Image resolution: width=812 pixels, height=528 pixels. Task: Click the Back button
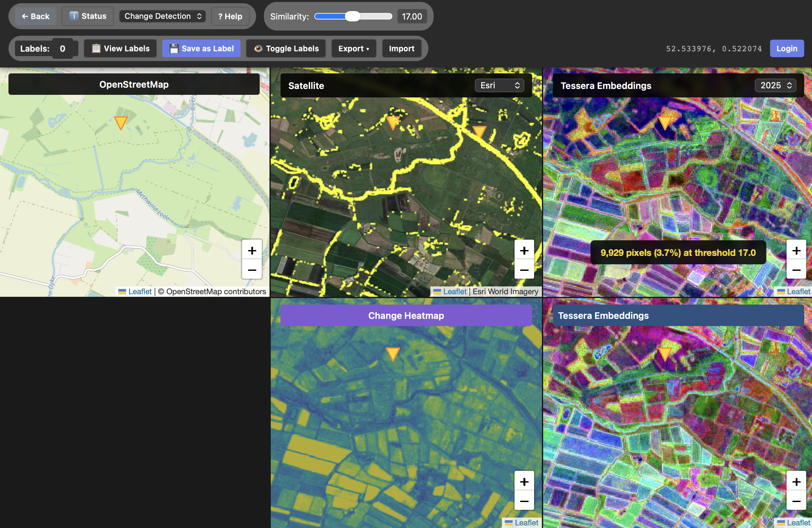pyautogui.click(x=35, y=16)
